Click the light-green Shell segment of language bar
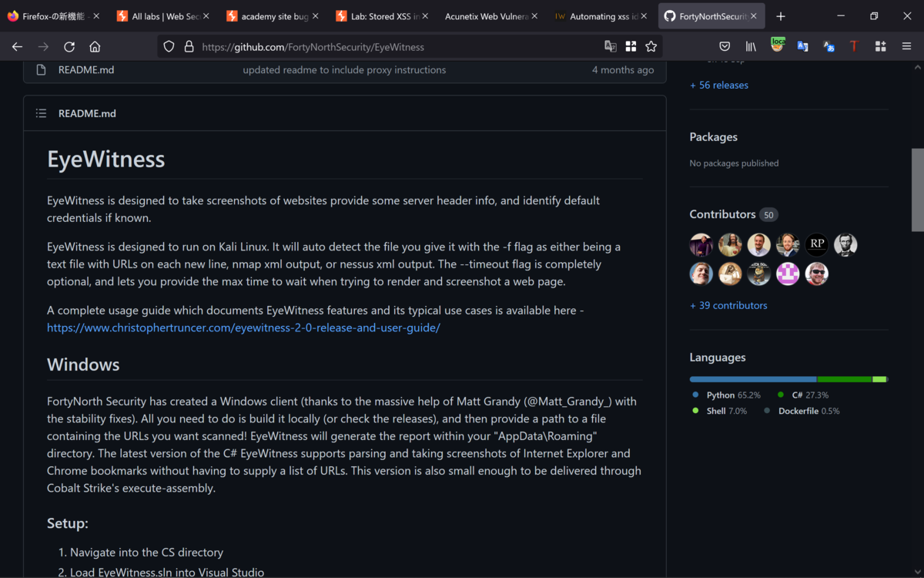This screenshot has height=578, width=924. 879,379
